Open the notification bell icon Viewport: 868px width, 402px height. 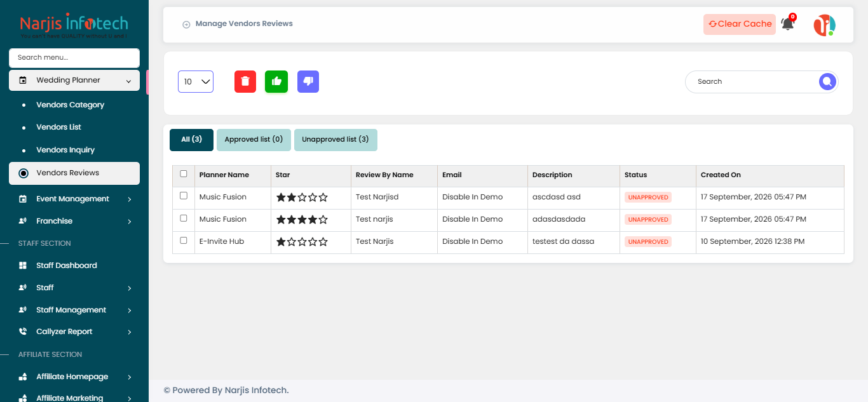[x=787, y=24]
